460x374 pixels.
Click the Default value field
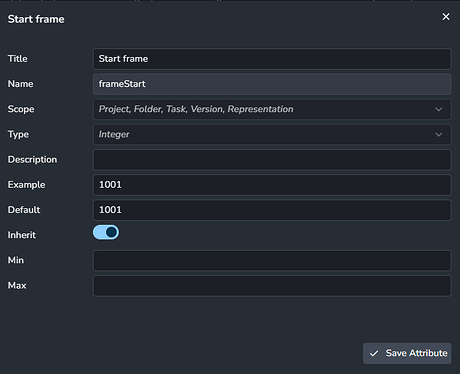click(x=272, y=210)
